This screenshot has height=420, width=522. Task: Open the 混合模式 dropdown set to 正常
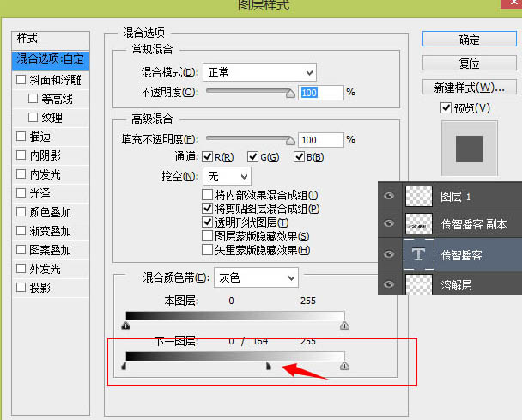tap(259, 72)
